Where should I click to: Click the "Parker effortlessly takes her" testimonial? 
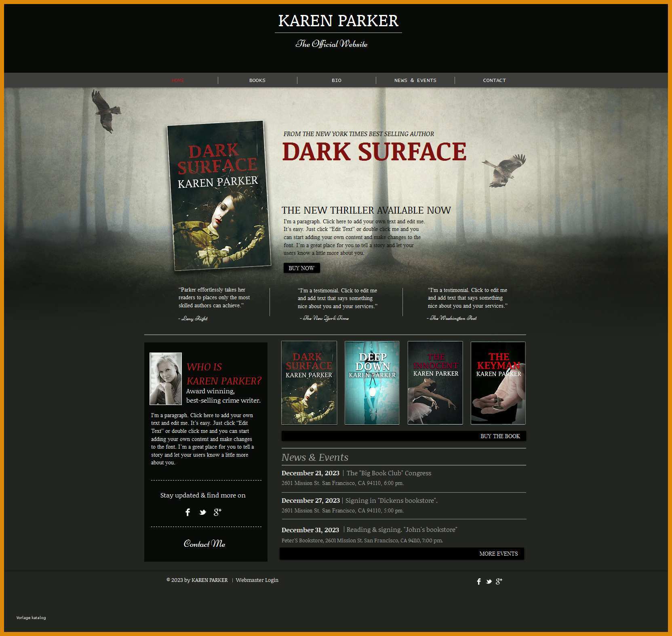click(x=214, y=298)
